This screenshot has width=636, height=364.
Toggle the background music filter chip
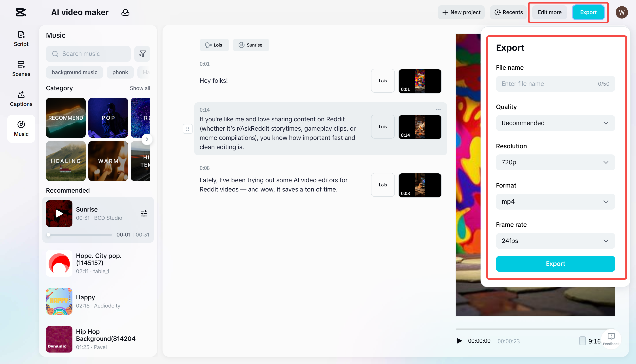pos(74,72)
